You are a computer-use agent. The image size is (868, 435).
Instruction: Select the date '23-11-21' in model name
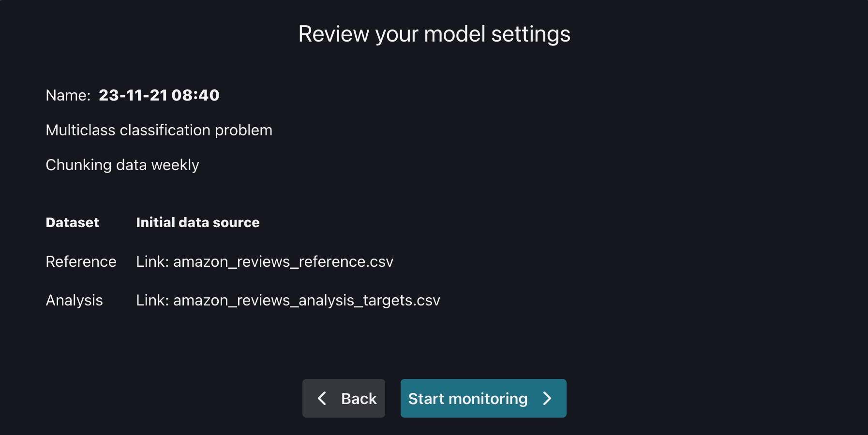point(133,95)
